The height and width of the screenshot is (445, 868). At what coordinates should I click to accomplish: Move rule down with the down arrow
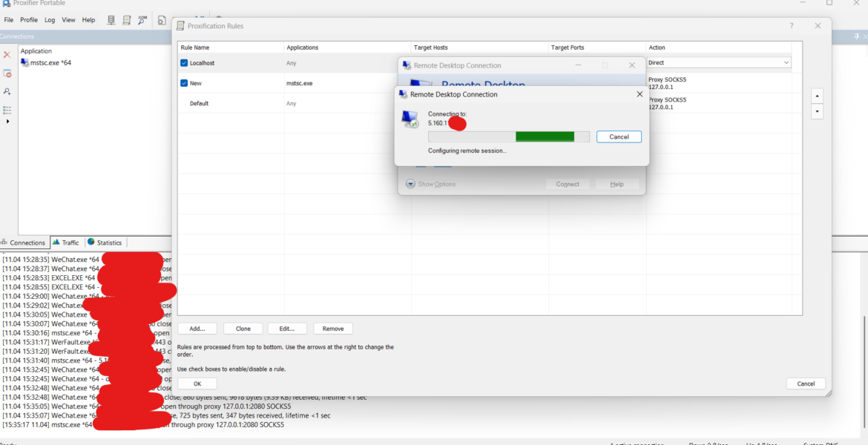pyautogui.click(x=817, y=112)
